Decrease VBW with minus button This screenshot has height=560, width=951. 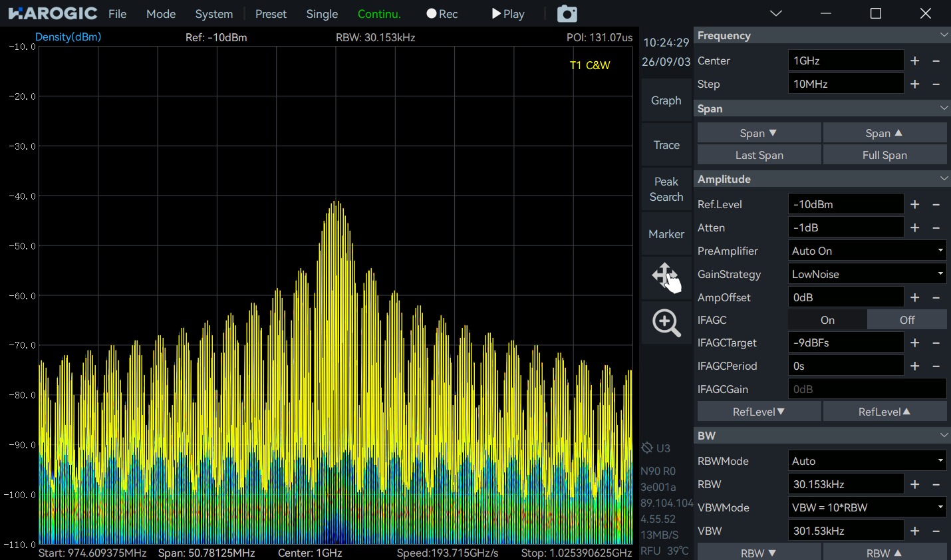[936, 531]
